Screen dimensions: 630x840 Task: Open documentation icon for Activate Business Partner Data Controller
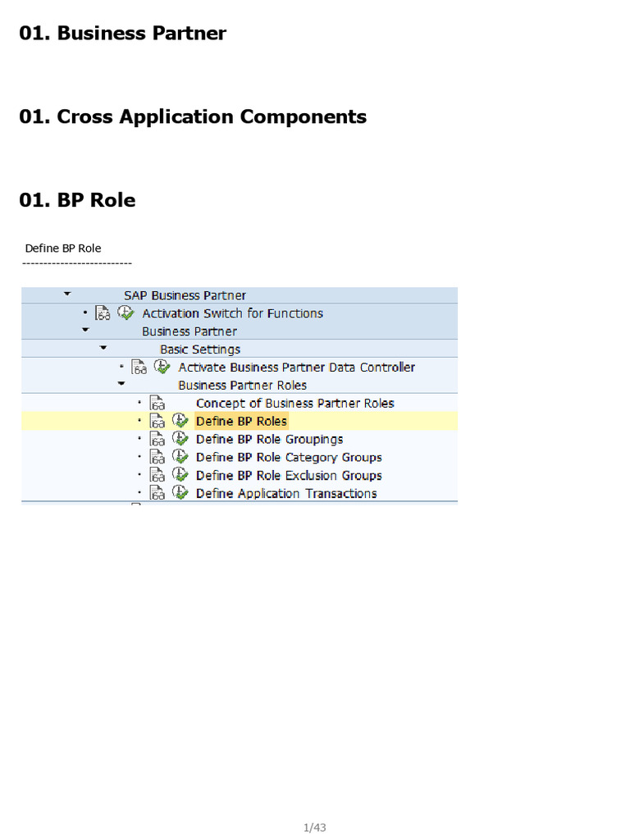139,367
